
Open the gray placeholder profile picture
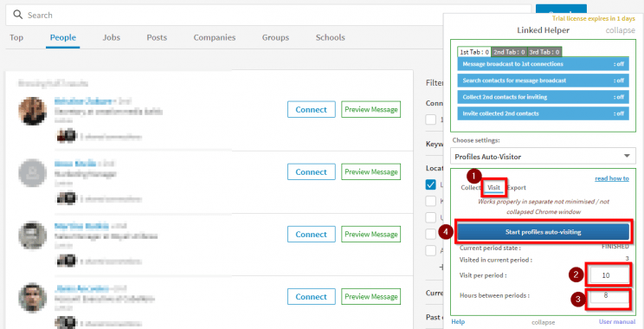(x=32, y=173)
